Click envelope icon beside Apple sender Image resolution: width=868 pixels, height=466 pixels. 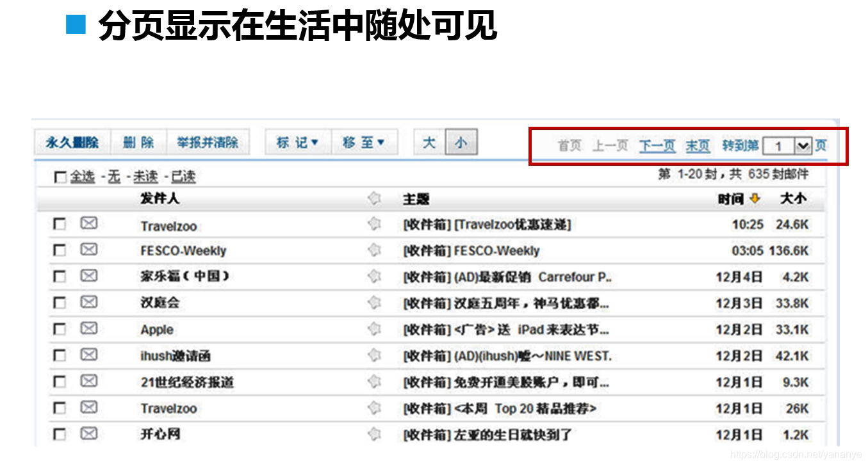pyautogui.click(x=88, y=328)
